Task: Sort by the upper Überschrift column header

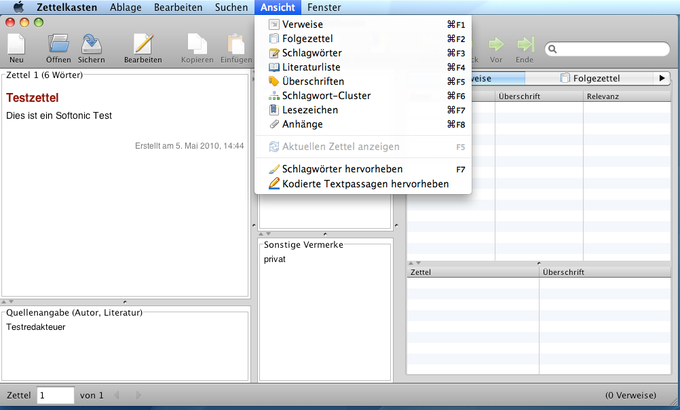Action: [x=539, y=96]
